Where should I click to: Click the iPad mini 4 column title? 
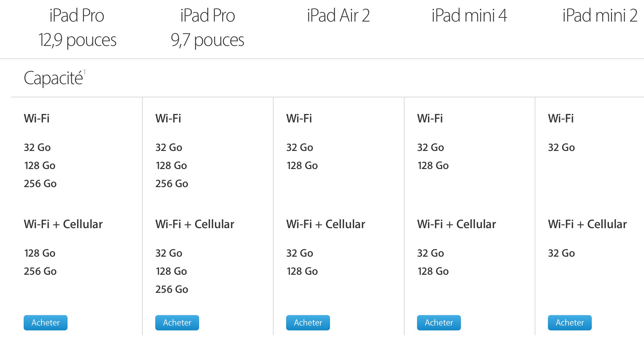click(x=469, y=16)
